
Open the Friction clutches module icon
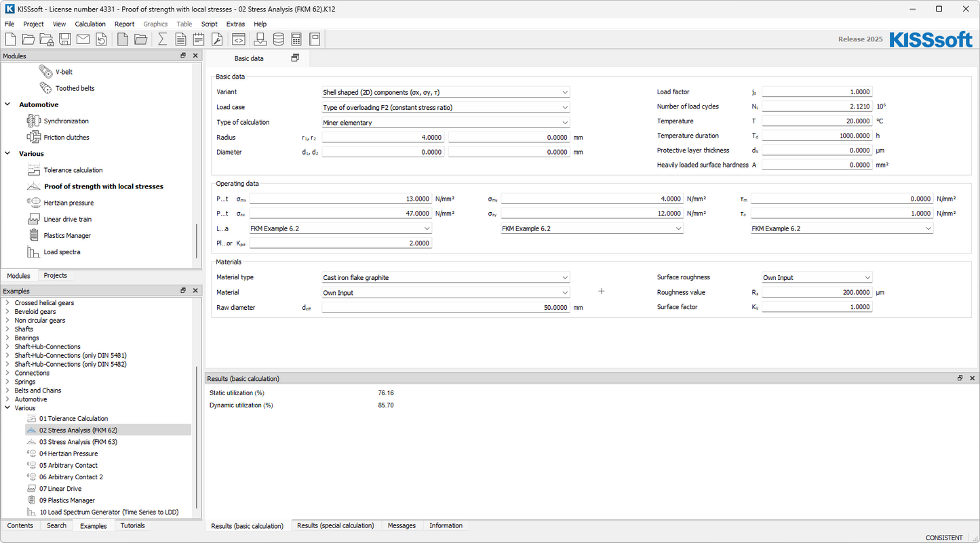click(33, 138)
